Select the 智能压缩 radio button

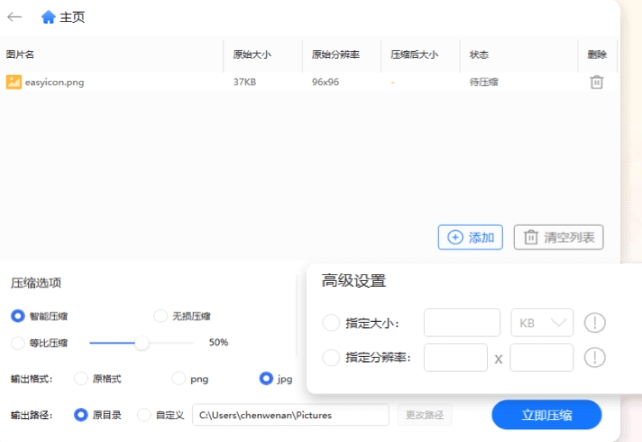(18, 316)
